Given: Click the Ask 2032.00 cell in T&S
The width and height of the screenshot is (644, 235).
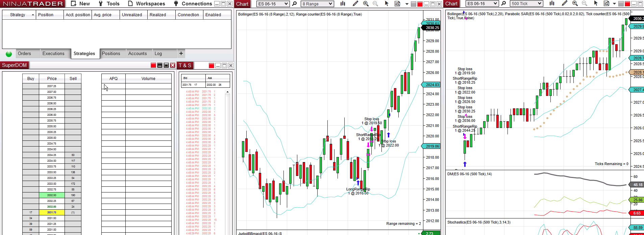Looking at the screenshot, I should click(218, 85).
